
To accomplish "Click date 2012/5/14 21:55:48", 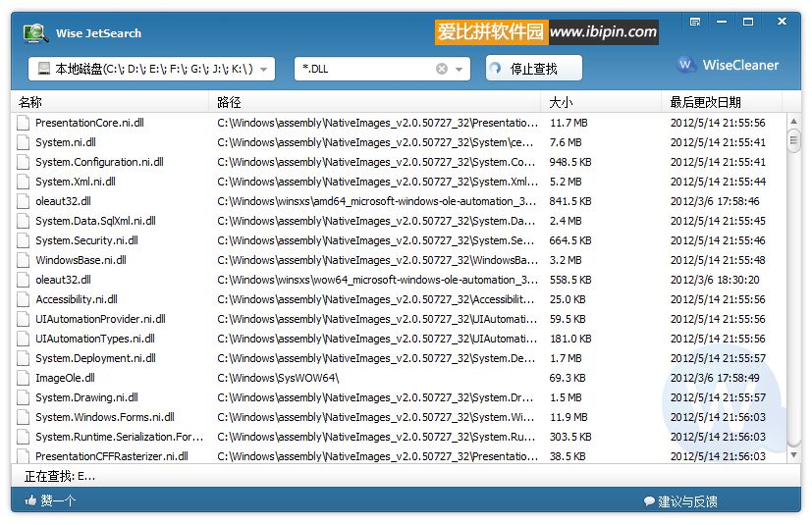I will [718, 260].
